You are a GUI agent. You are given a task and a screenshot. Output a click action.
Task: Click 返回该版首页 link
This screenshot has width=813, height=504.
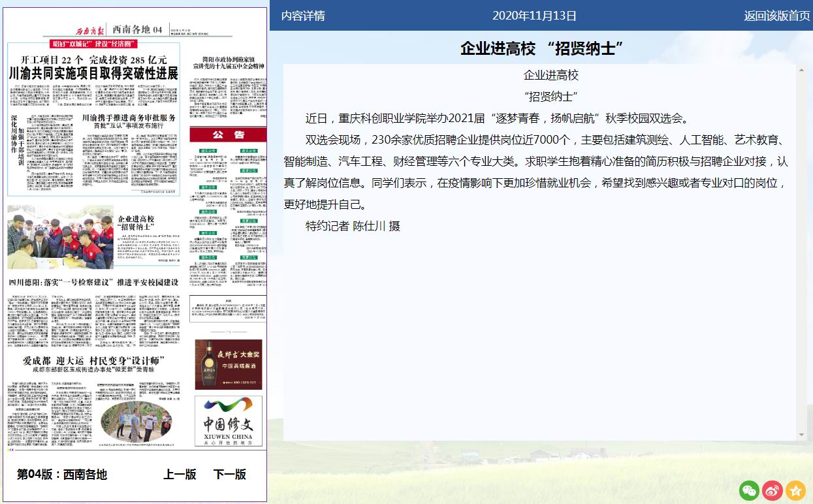pyautogui.click(x=777, y=16)
